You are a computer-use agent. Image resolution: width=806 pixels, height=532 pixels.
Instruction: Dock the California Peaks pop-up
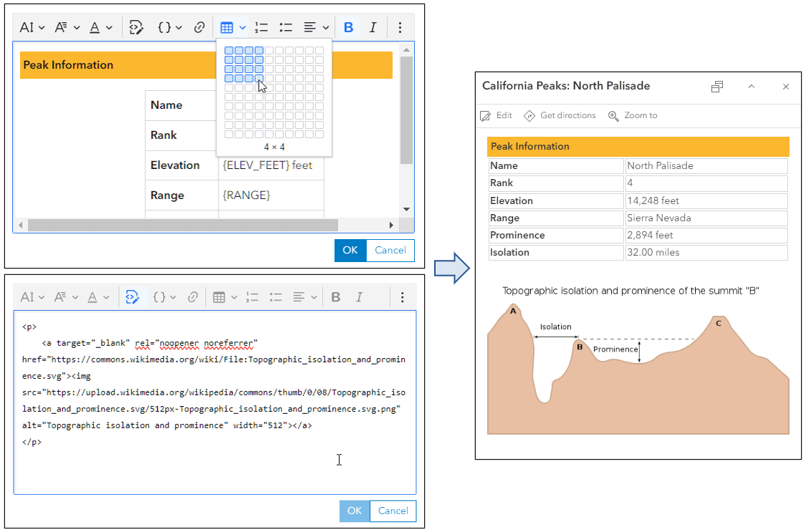tap(717, 87)
